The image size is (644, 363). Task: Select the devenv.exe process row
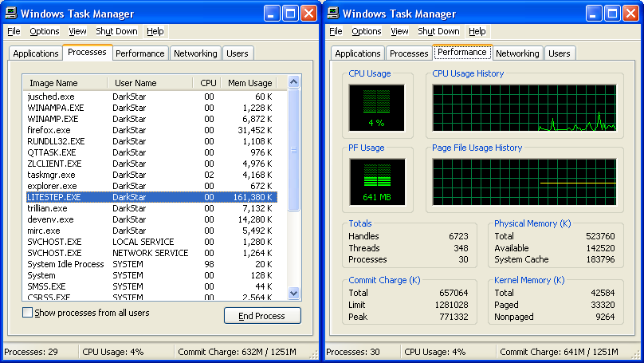tap(151, 219)
